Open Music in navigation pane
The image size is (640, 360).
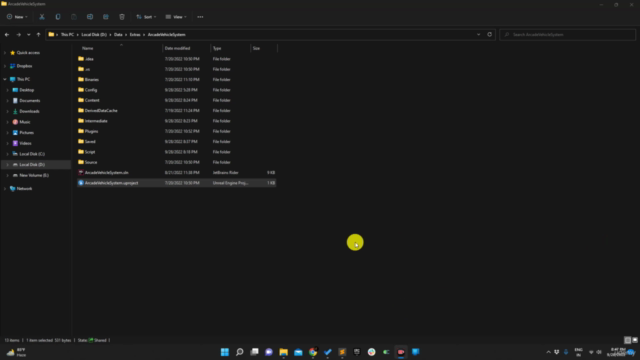click(x=24, y=122)
